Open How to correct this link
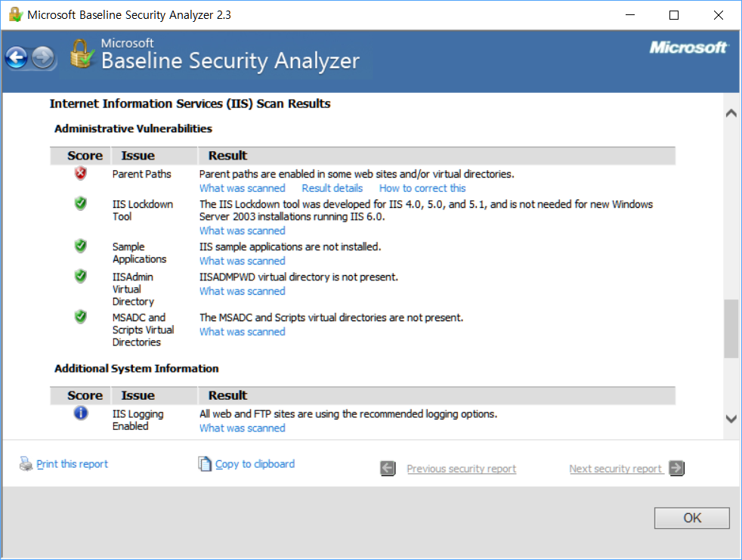Screen dimensions: 742x560 pos(422,188)
